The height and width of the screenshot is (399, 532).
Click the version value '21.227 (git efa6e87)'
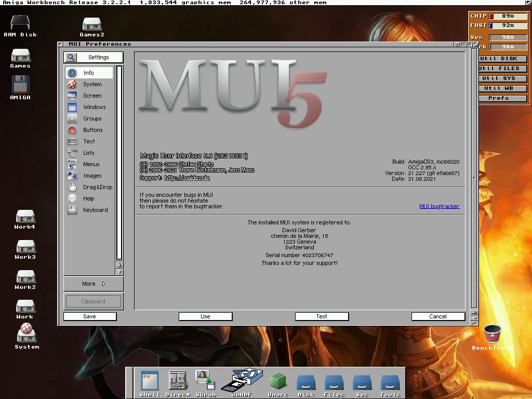point(434,173)
